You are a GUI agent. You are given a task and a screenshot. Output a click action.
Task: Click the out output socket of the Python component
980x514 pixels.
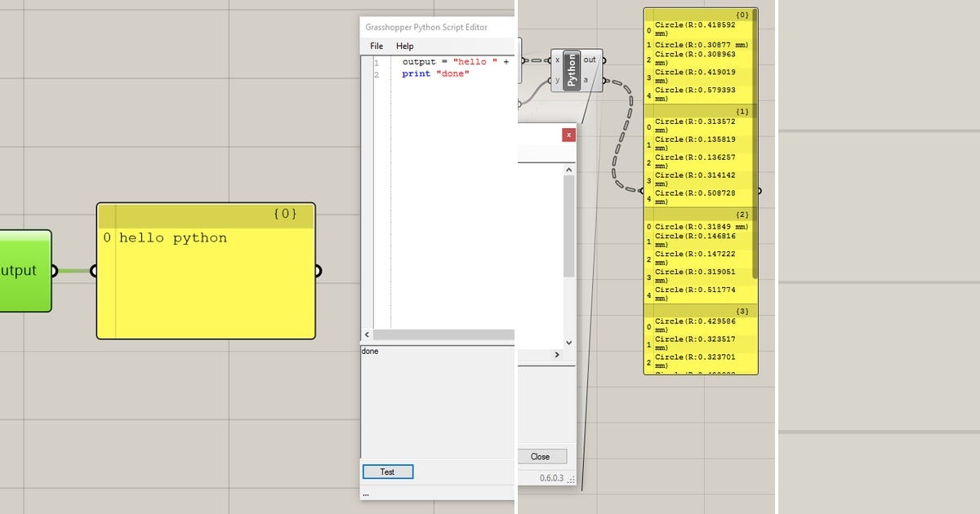pos(604,60)
